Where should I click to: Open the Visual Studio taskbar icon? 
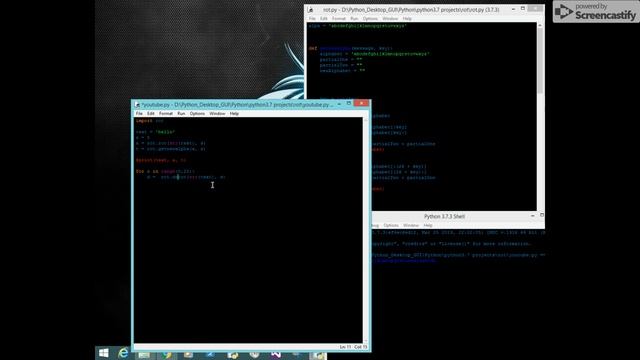click(276, 355)
